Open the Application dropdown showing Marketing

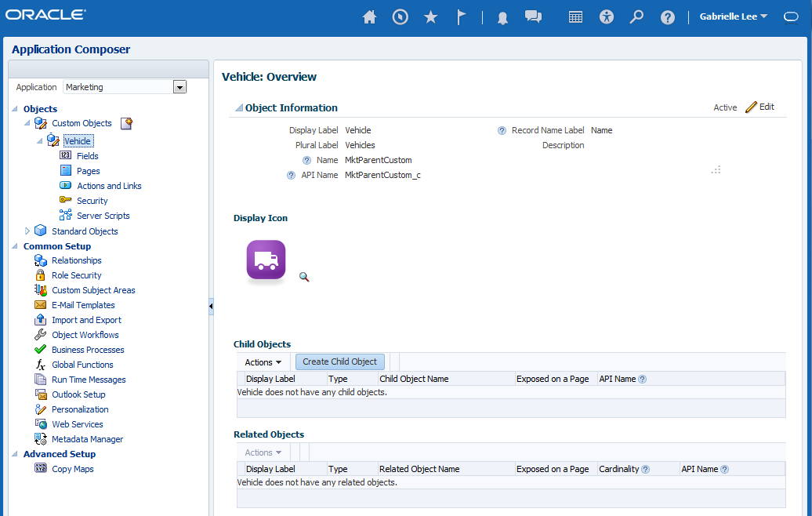click(179, 87)
